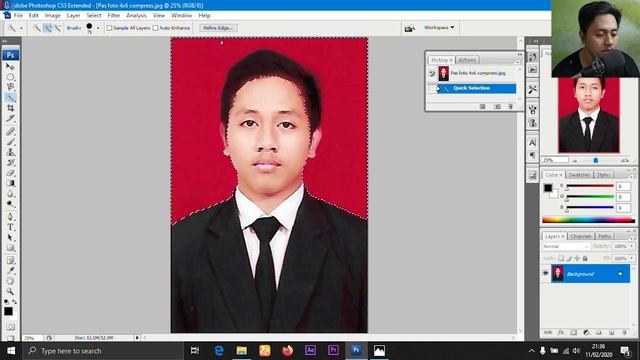640x360 pixels.
Task: Open the layer Opacity dropdown
Action: pos(632,246)
